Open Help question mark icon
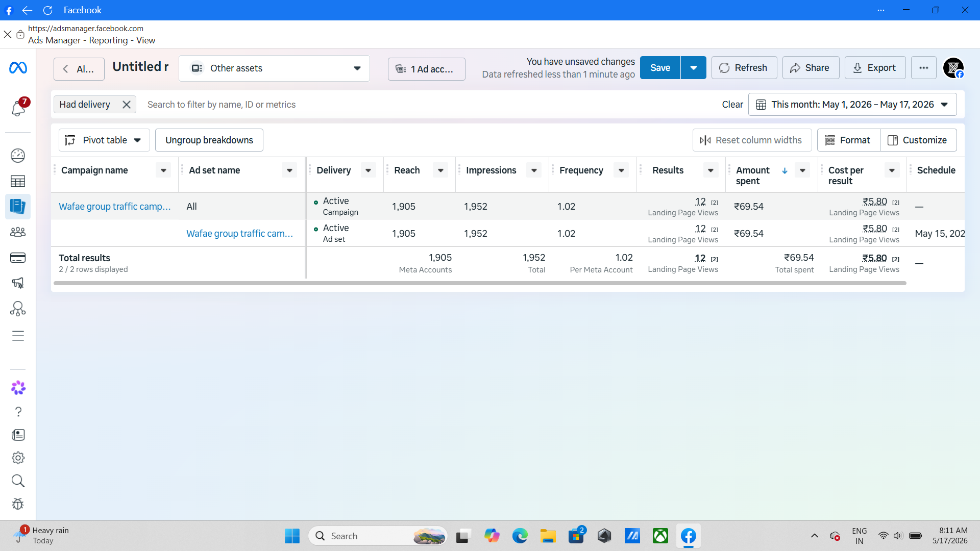The height and width of the screenshot is (551, 980). coord(18,412)
